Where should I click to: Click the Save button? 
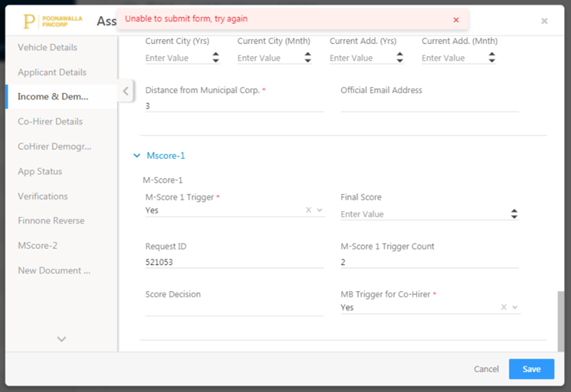point(531,369)
